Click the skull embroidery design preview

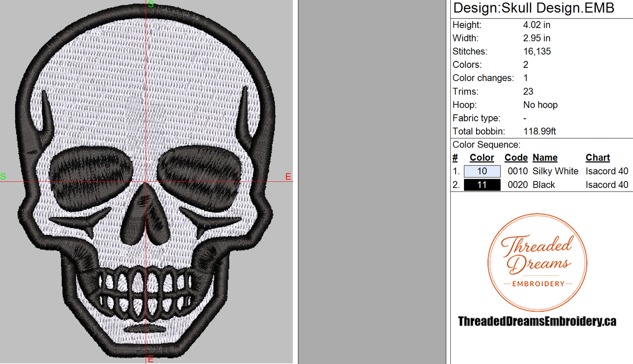(x=146, y=182)
